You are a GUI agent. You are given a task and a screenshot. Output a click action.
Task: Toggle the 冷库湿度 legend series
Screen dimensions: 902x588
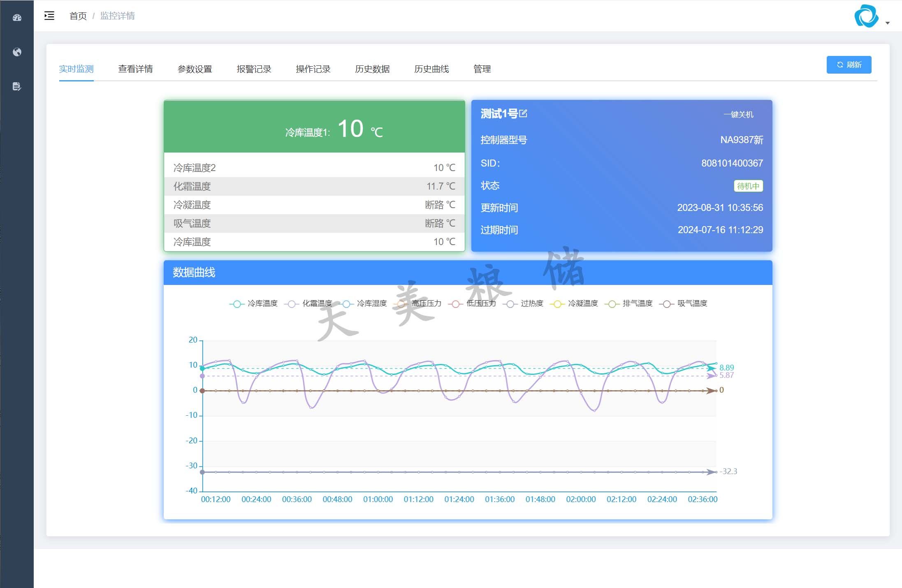tap(363, 303)
